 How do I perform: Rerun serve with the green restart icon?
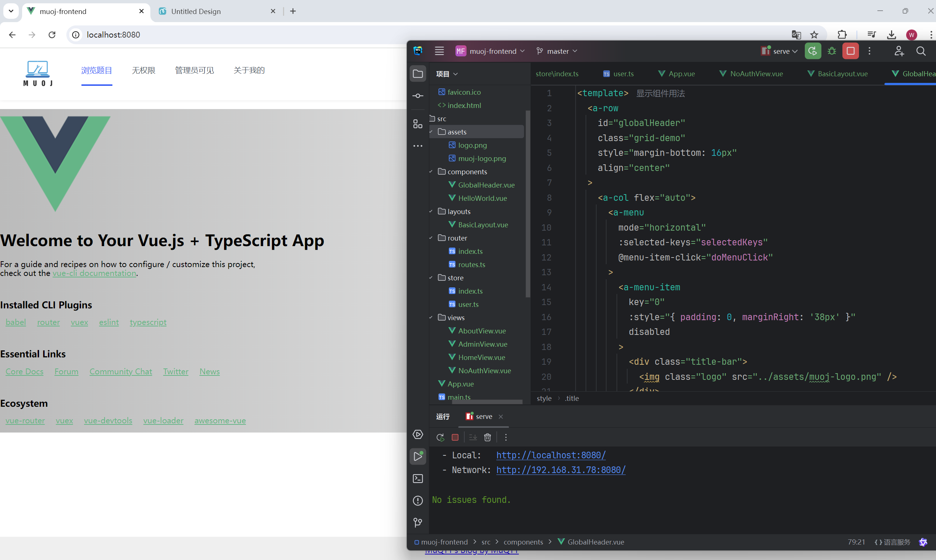click(813, 51)
